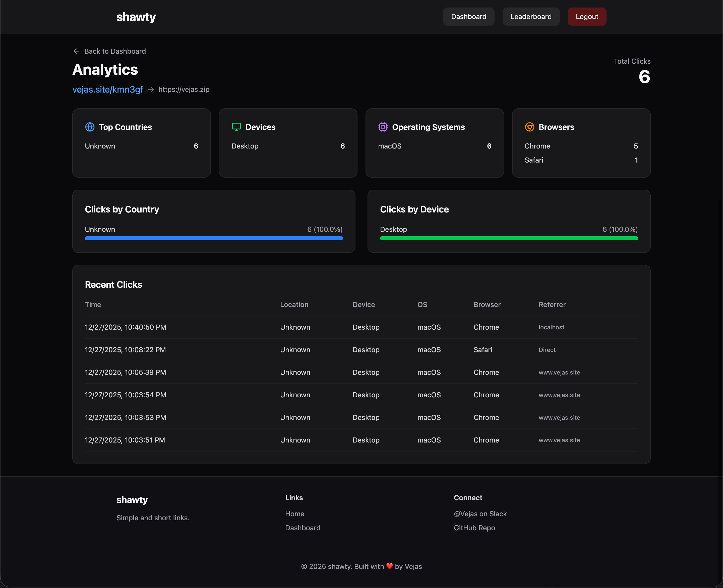Click the Referrer column header
Viewport: 723px width, 588px height.
coord(552,305)
